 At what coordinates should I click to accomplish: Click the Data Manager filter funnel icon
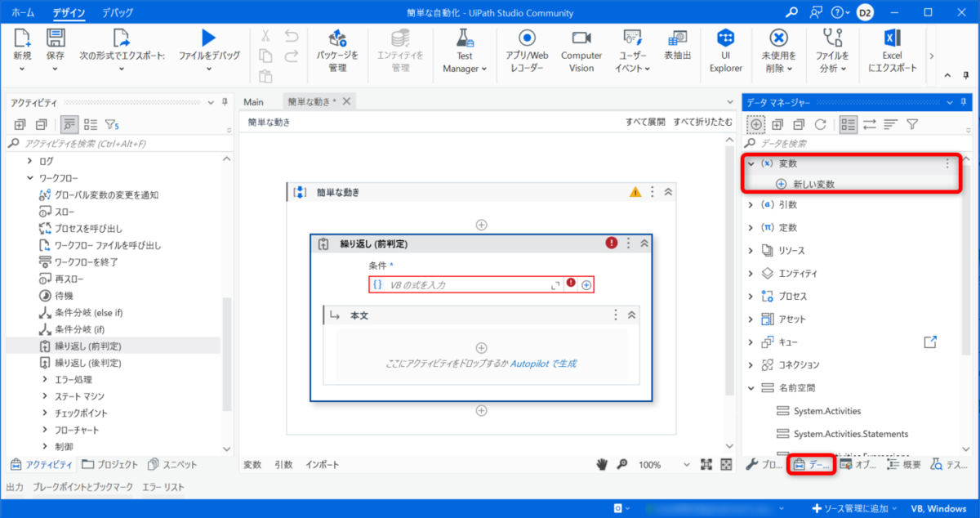tap(912, 124)
